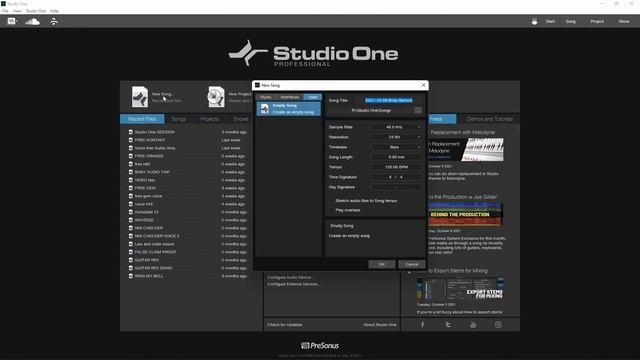Screen dimensions: 640x360
Task: Click Configure External Devices link
Action: point(293,284)
